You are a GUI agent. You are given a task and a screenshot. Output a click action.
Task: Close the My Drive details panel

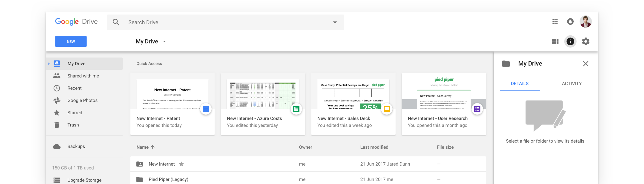click(586, 63)
